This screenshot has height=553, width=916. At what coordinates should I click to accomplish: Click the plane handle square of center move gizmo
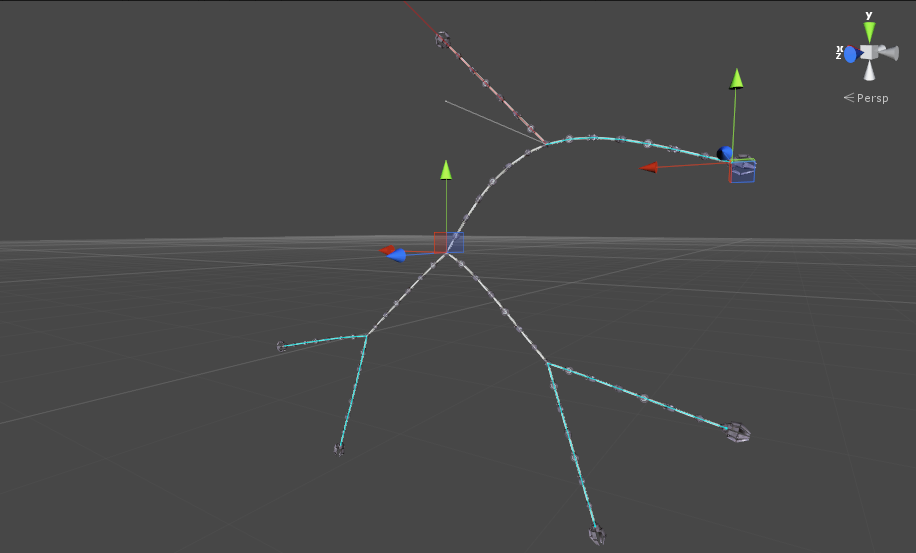pos(448,242)
